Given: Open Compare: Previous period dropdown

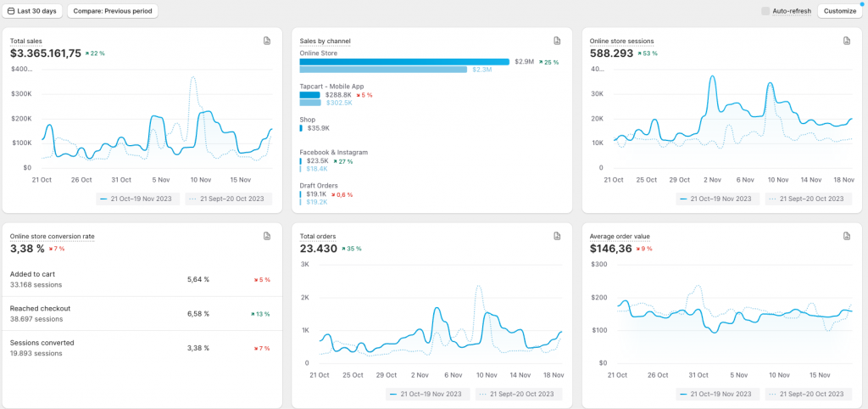Looking at the screenshot, I should click(113, 11).
